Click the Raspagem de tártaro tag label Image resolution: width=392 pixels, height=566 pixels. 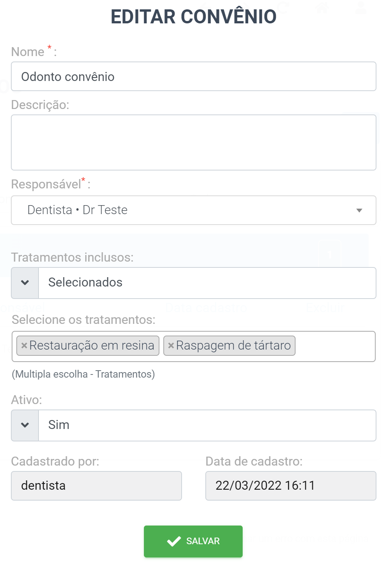click(233, 346)
